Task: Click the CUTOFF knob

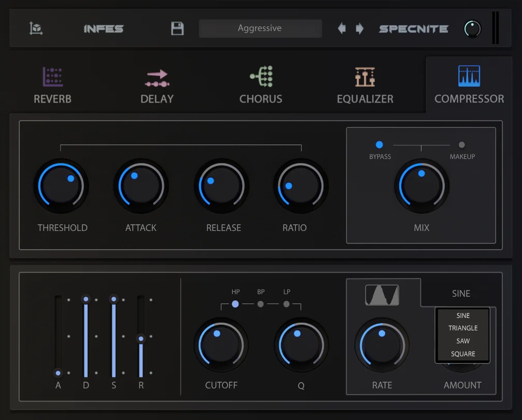Action: click(x=221, y=345)
